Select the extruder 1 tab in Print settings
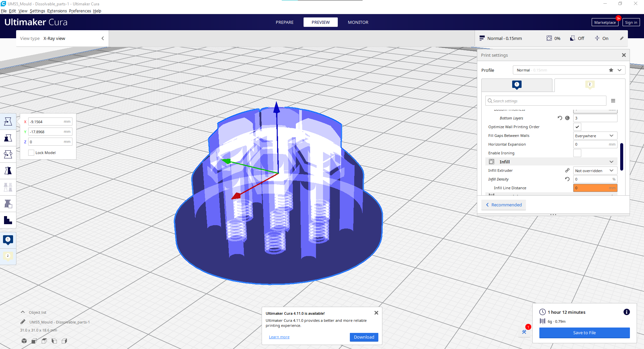 point(517,85)
